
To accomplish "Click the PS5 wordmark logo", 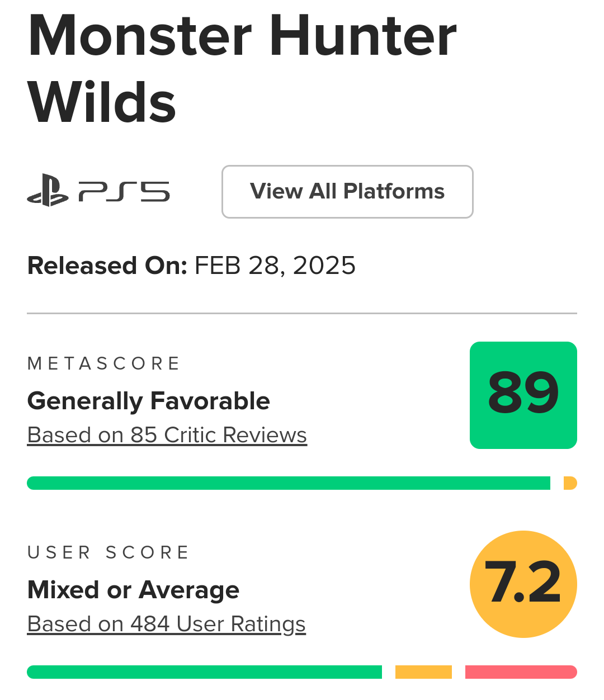I will tap(124, 192).
